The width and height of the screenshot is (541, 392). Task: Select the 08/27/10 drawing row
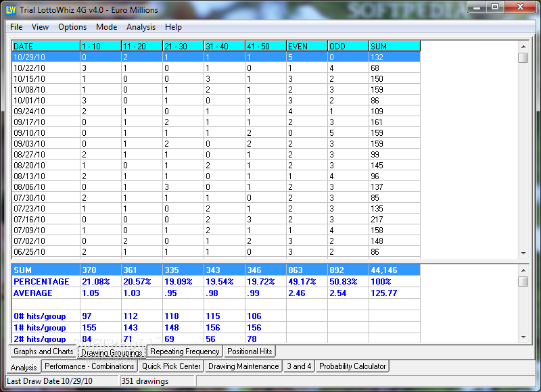pos(216,155)
